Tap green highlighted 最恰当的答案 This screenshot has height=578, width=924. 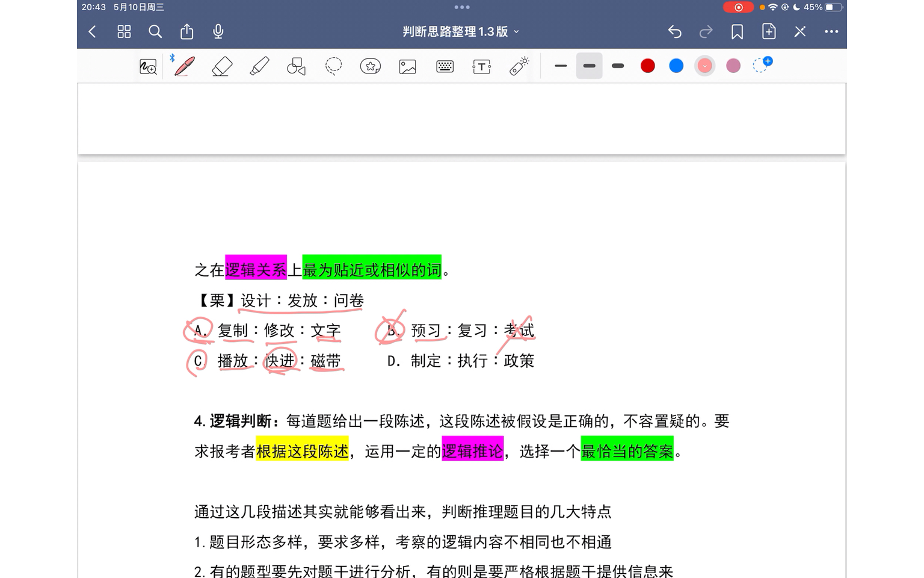tap(627, 451)
